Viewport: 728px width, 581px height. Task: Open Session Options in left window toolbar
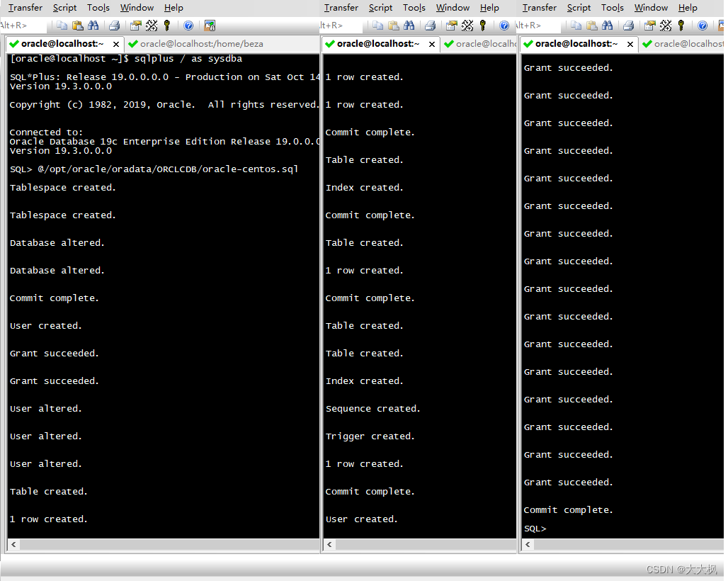pyautogui.click(x=135, y=26)
